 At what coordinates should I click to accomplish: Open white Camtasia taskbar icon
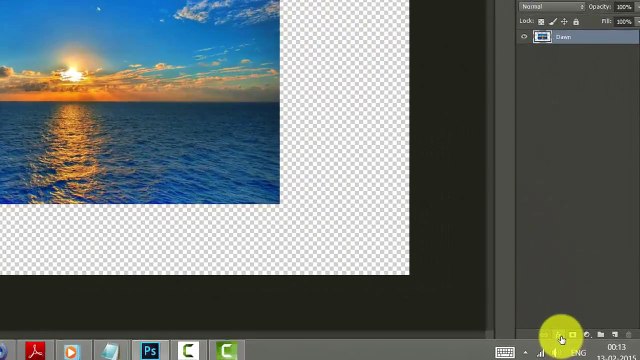(x=188, y=351)
